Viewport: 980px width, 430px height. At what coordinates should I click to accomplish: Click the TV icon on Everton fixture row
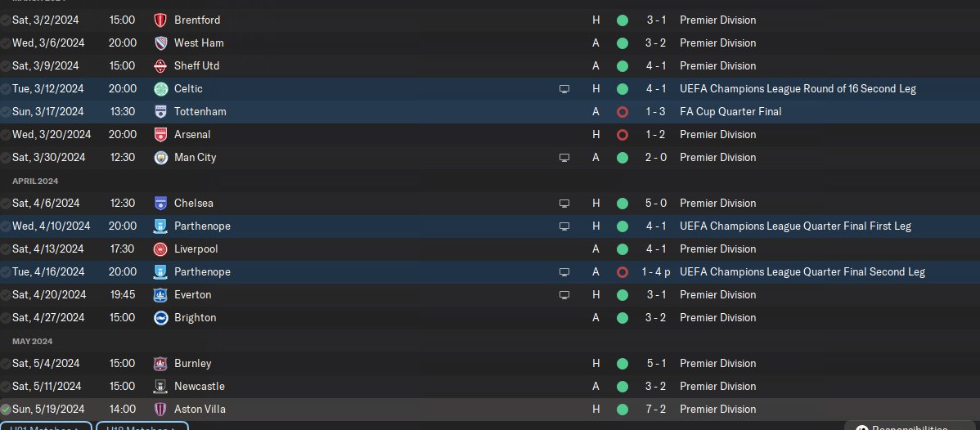point(564,295)
